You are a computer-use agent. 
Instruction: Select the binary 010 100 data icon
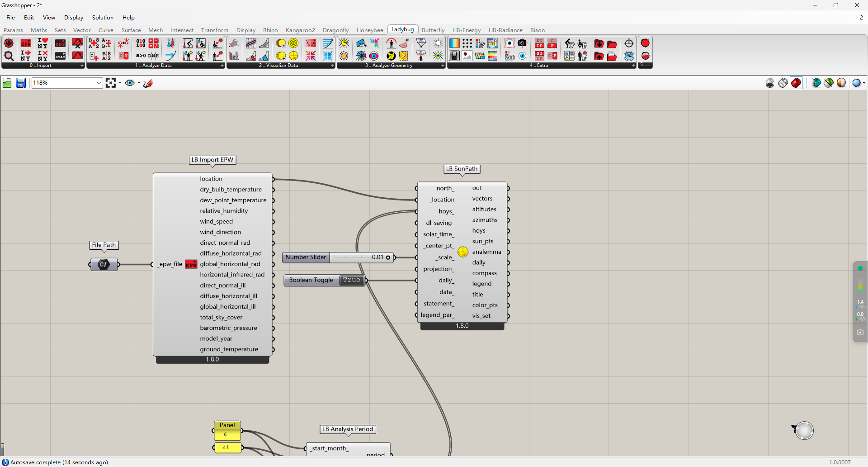141,43
